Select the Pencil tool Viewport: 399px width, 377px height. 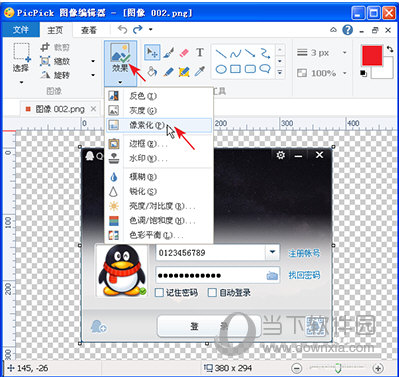coord(168,71)
